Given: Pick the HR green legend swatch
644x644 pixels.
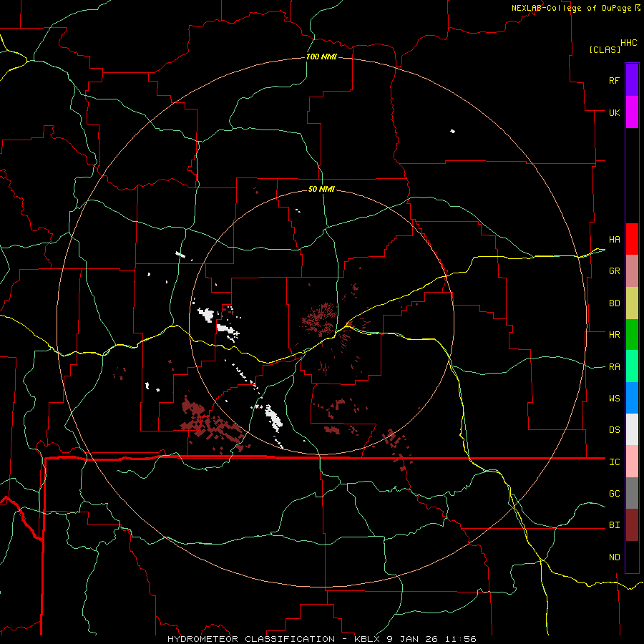Looking at the screenshot, I should point(632,335).
